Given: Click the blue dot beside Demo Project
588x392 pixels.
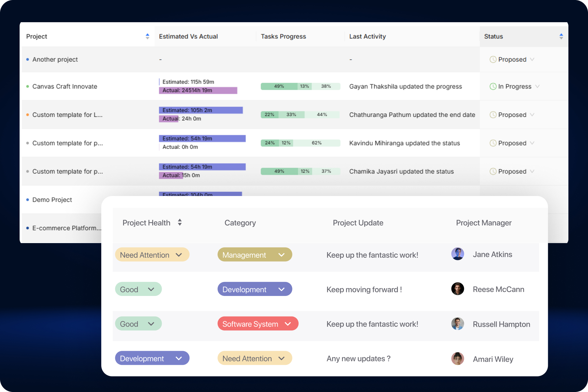Looking at the screenshot, I should coord(27,200).
